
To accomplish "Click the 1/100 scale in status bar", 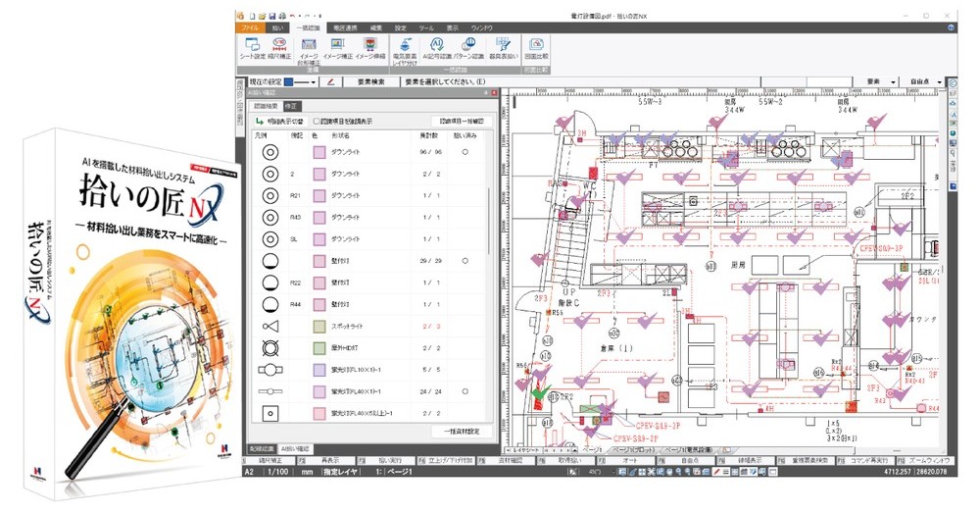I will (277, 472).
